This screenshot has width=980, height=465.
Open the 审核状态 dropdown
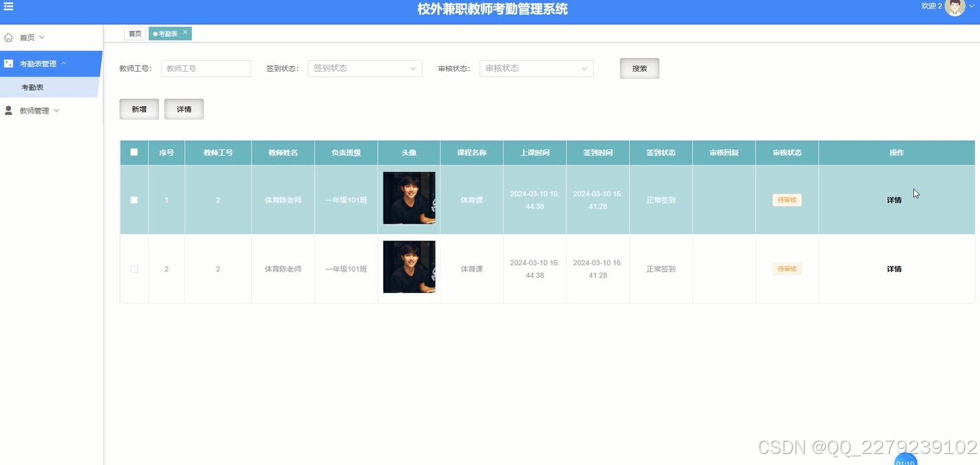pos(536,68)
